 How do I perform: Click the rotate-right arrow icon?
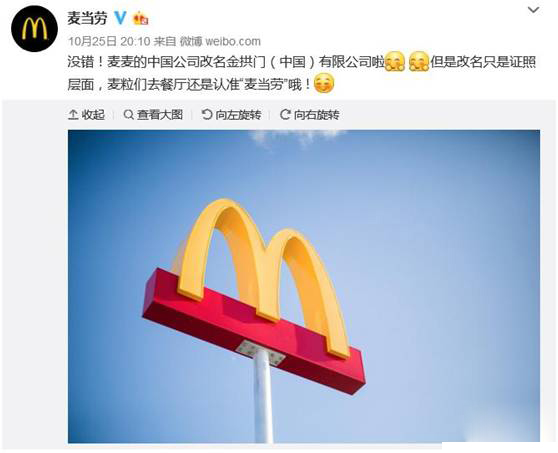[x=285, y=115]
